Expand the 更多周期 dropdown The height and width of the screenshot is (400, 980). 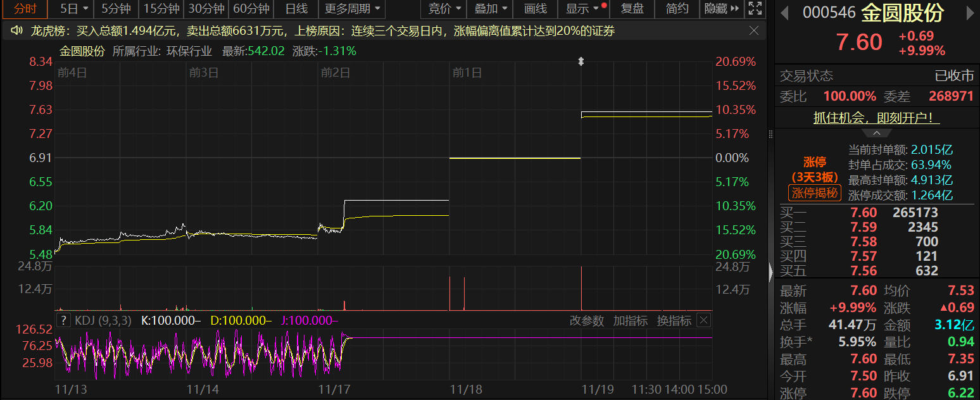point(353,9)
